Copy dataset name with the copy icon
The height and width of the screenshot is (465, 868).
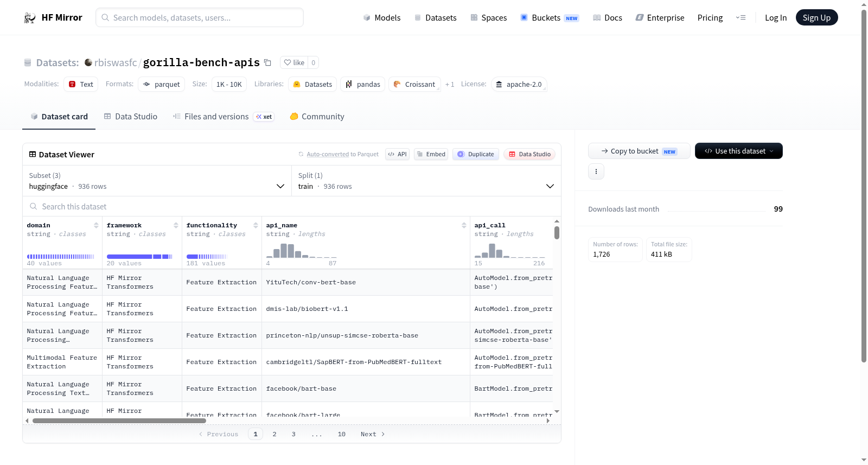(x=267, y=62)
